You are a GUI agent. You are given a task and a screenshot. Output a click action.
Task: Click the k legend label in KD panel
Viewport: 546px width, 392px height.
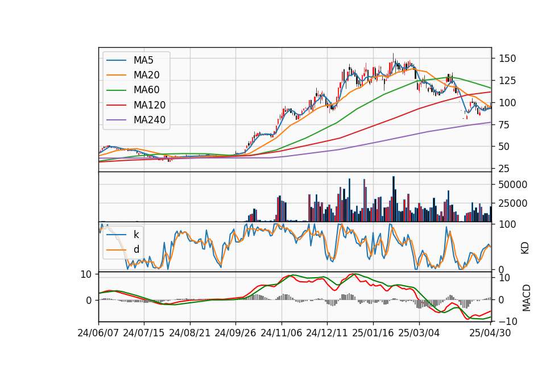tap(136, 235)
